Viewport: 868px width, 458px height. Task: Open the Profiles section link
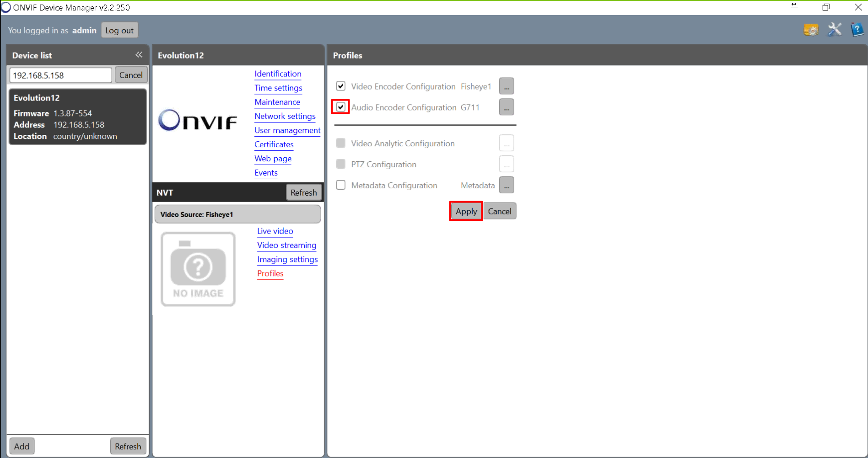[270, 273]
